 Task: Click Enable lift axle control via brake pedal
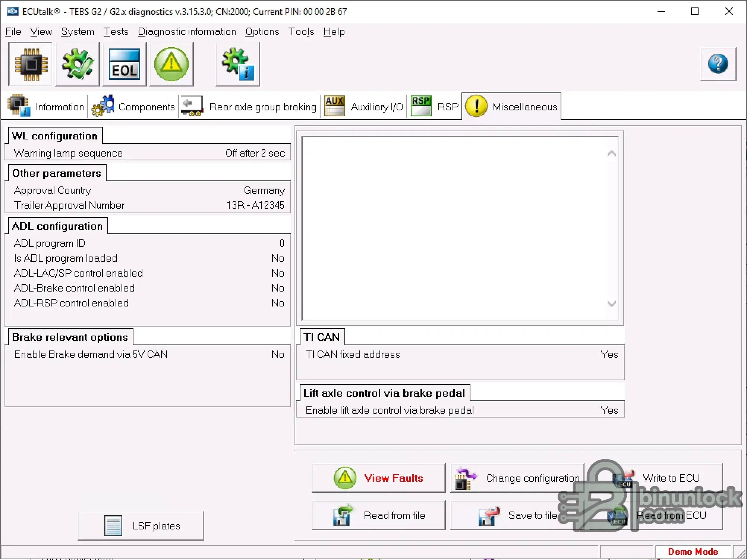click(461, 410)
